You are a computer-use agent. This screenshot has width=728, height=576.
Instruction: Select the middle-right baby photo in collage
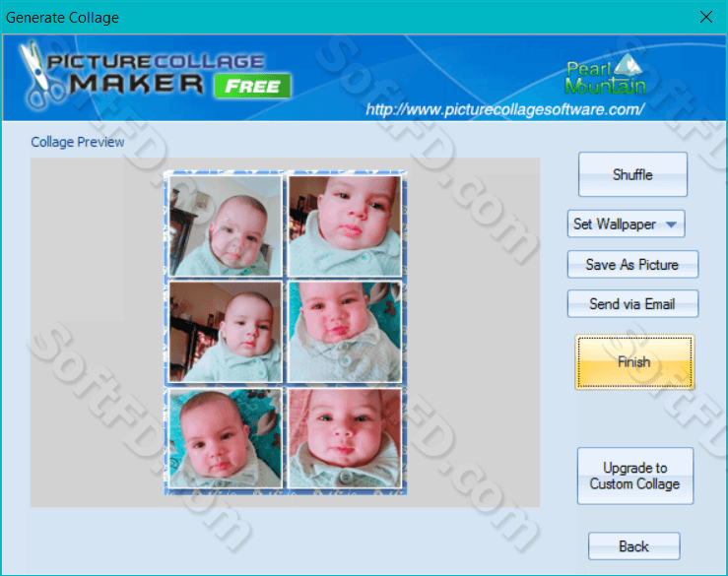coord(345,332)
